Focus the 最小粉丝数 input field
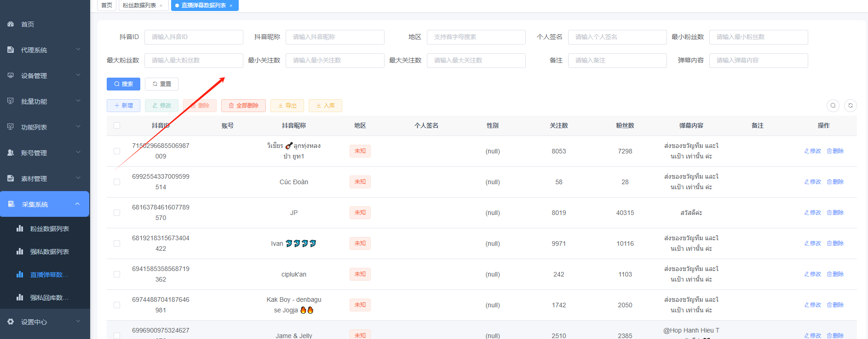The height and width of the screenshot is (339, 868). pyautogui.click(x=759, y=37)
